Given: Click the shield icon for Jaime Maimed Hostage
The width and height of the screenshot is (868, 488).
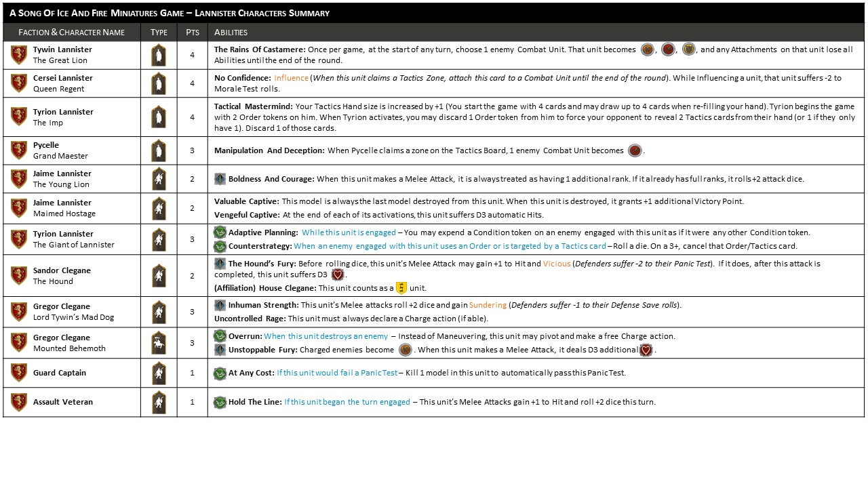Looking at the screenshot, I should coord(19,208).
